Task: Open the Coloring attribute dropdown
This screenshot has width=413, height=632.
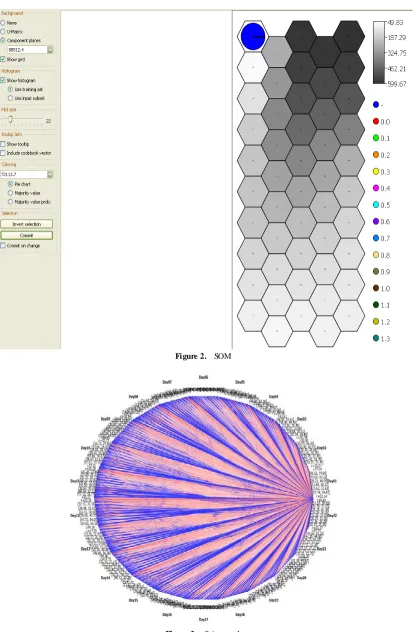Action: pyautogui.click(x=50, y=175)
